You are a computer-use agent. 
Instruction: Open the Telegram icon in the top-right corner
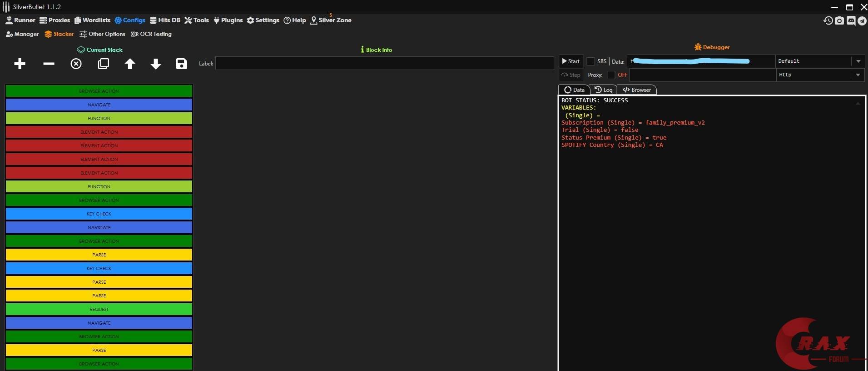(x=862, y=20)
